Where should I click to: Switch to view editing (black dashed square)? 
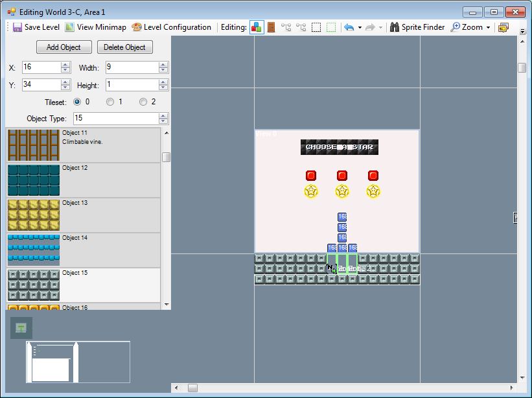pos(316,27)
